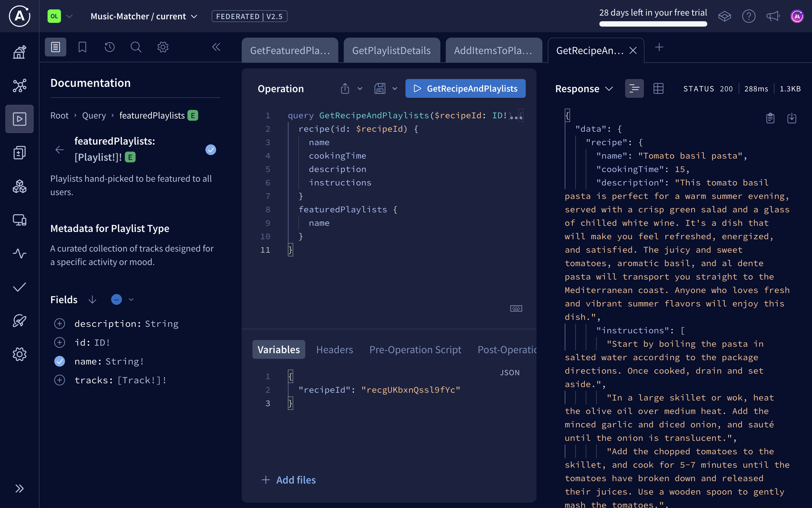Collapse the Documentation panel
This screenshot has width=812, height=508.
216,47
